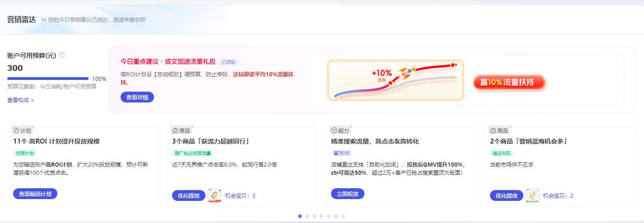Click 查看精选计划 button
Image resolution: width=644 pixels, height=223 pixels.
tap(35, 194)
